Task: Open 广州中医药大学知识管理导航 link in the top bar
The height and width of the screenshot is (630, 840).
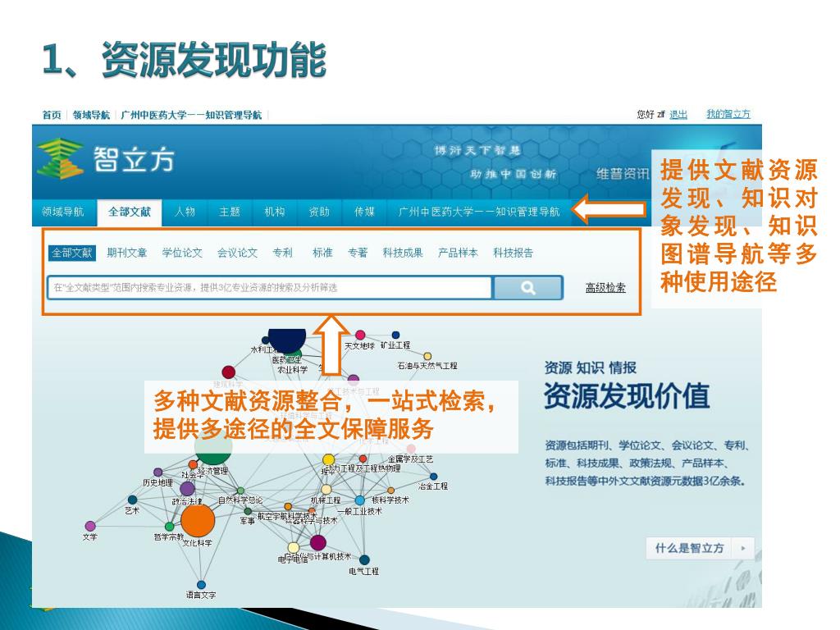Action: tap(191, 115)
